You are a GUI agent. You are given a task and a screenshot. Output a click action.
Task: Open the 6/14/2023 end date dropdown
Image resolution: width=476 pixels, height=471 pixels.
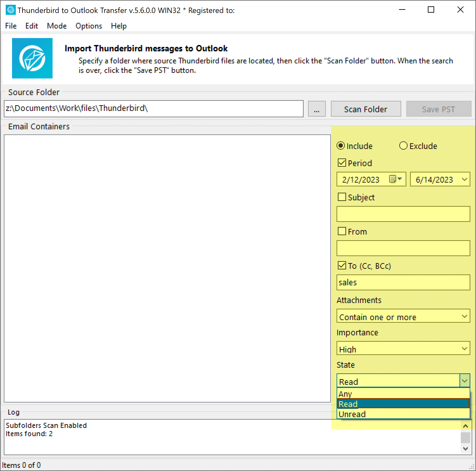pos(465,179)
